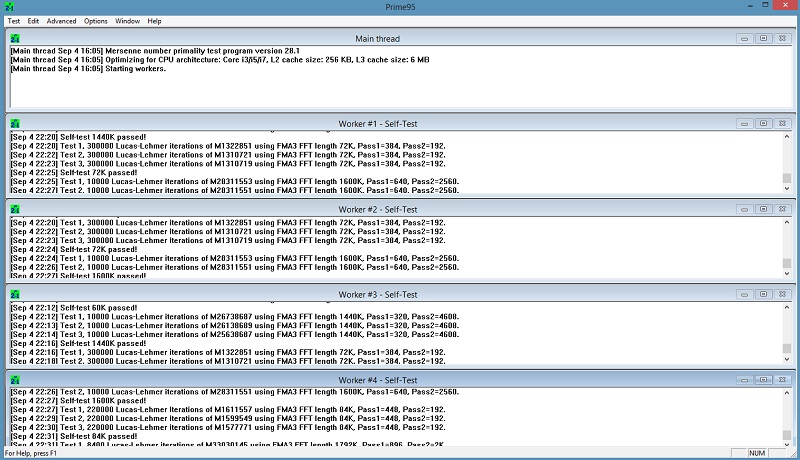
Task: Close the Prime95 main window
Action: pos(785,5)
